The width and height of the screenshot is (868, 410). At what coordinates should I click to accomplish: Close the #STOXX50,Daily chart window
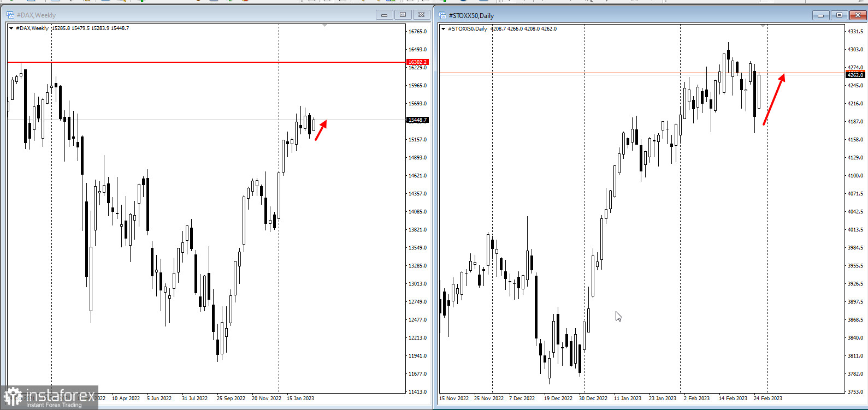point(858,15)
